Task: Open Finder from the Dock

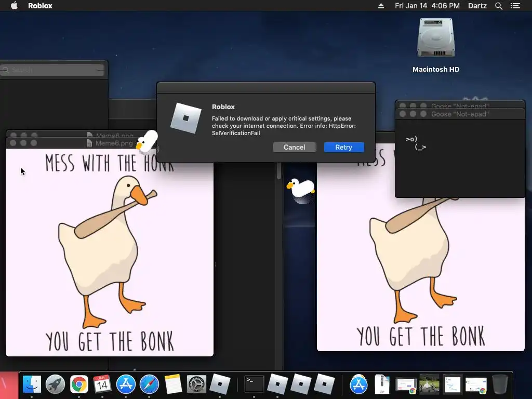Action: tap(32, 384)
